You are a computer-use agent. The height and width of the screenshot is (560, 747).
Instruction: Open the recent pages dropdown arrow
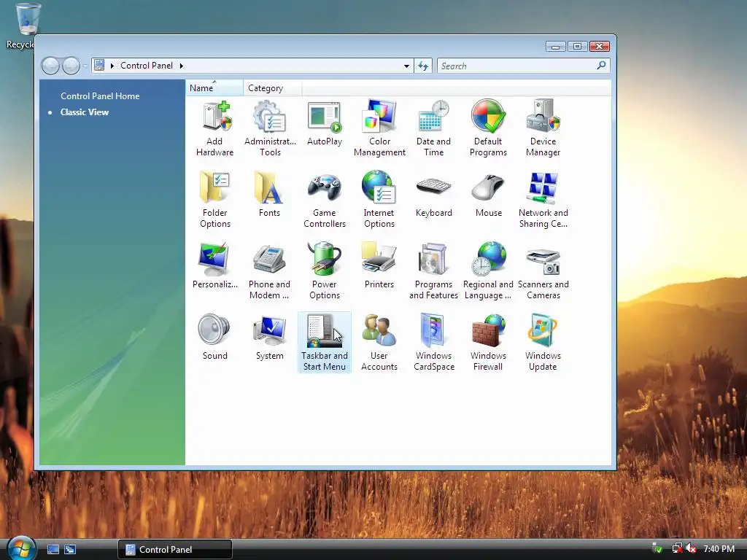click(x=85, y=66)
